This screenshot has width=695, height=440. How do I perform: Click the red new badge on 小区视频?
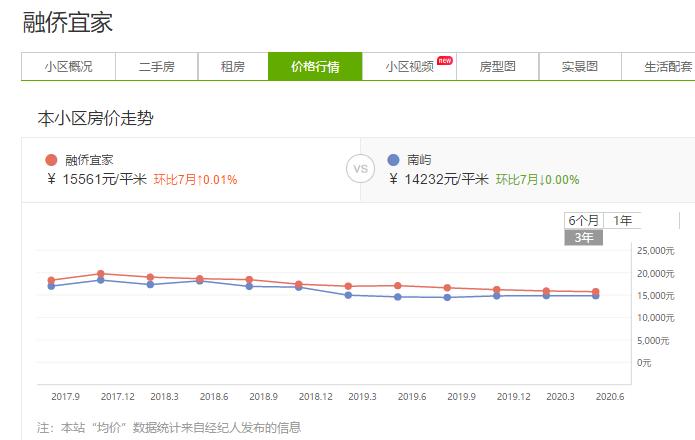coord(445,60)
